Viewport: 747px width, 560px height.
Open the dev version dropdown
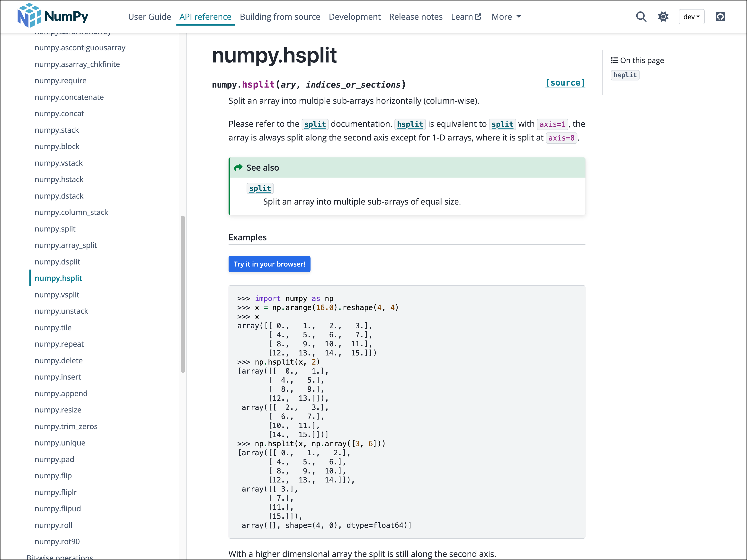[691, 17]
